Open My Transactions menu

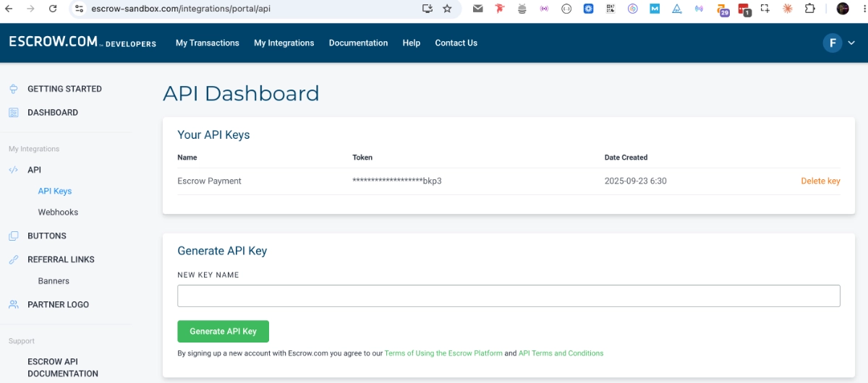(208, 43)
